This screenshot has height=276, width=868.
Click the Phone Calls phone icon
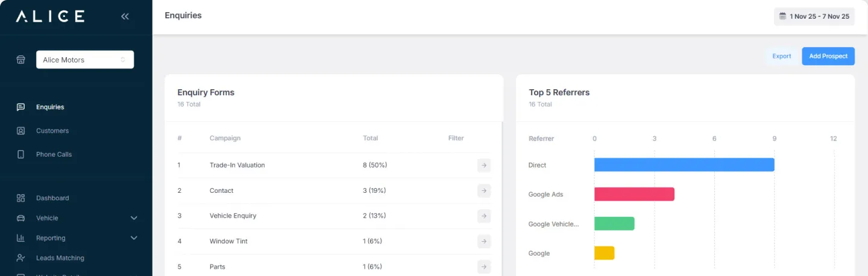(x=20, y=154)
